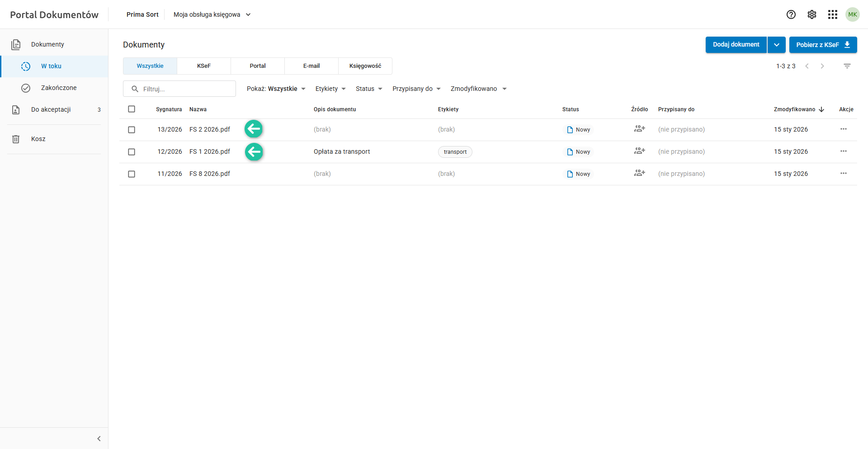Click assign-person icon in the 12/2026 row
Screen dimensions: 868x449
639,151
